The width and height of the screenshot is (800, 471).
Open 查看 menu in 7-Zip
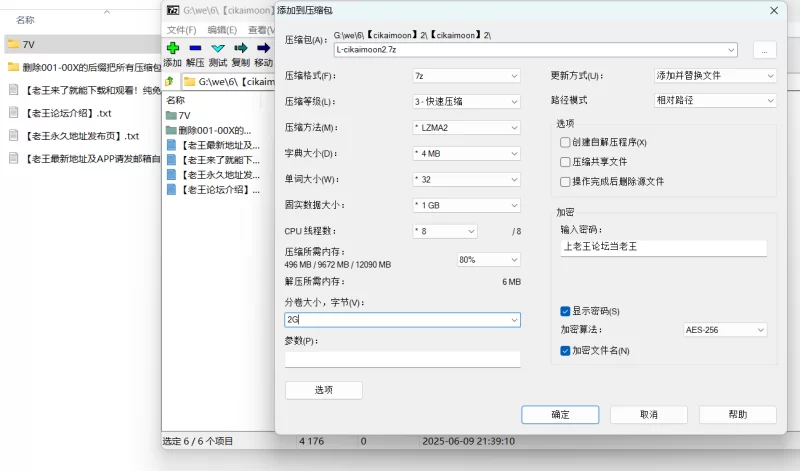pyautogui.click(x=261, y=30)
